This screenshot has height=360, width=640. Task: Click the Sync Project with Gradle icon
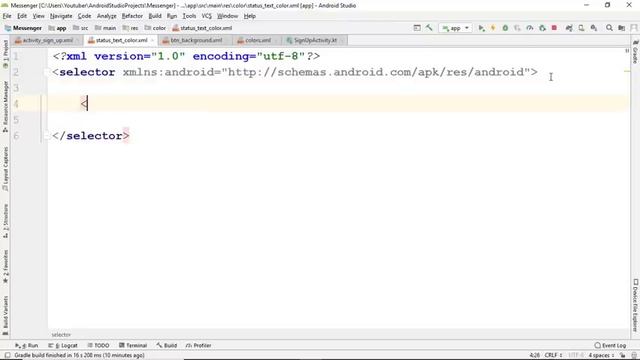click(569, 28)
